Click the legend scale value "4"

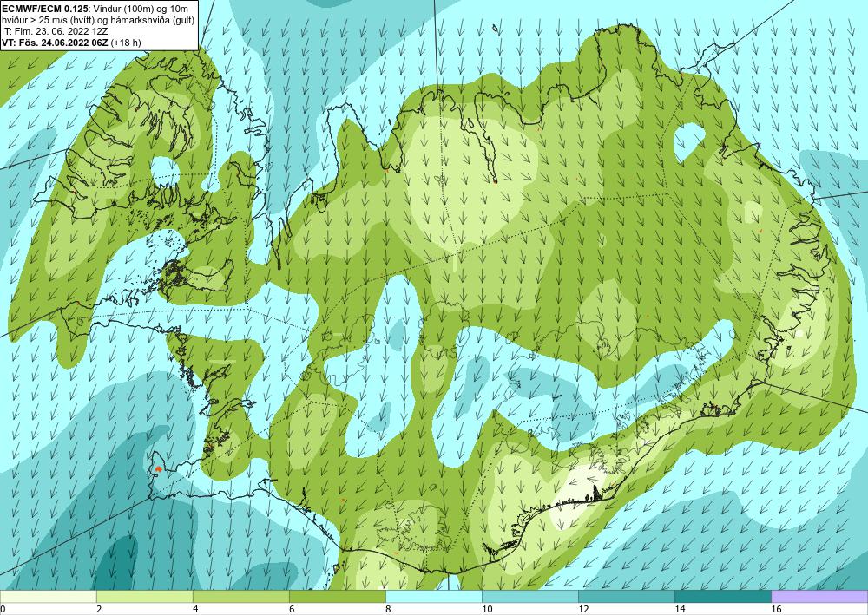194,609
